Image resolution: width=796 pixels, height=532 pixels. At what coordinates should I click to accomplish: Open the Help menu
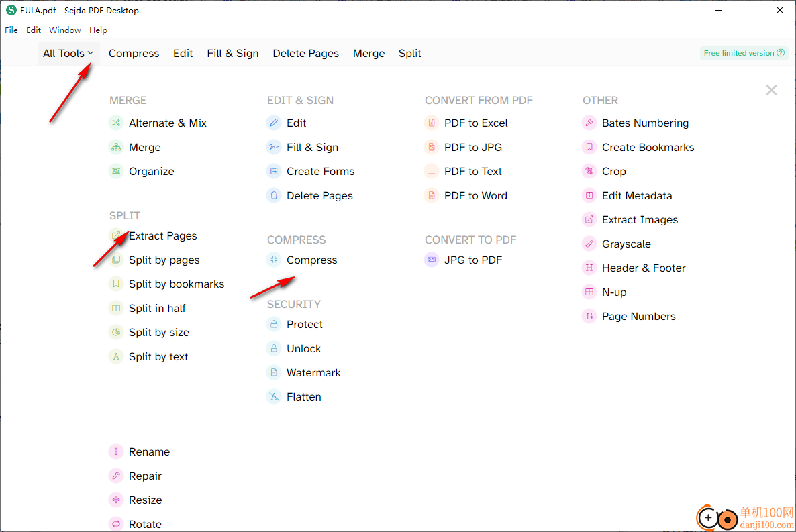pyautogui.click(x=98, y=30)
